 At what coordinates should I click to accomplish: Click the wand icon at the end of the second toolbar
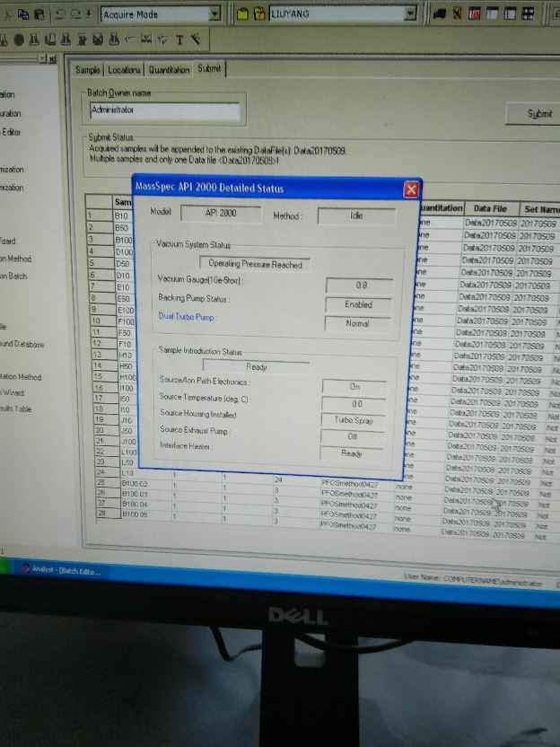196,40
